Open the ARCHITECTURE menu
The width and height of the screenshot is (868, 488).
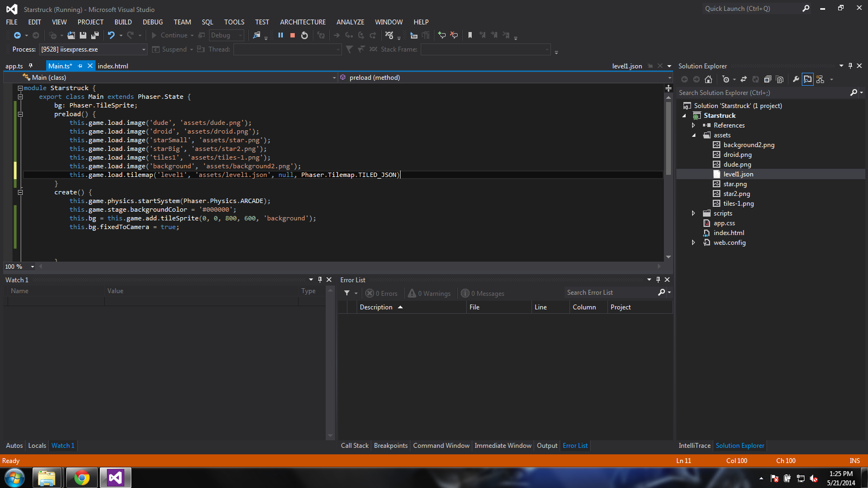coord(302,22)
